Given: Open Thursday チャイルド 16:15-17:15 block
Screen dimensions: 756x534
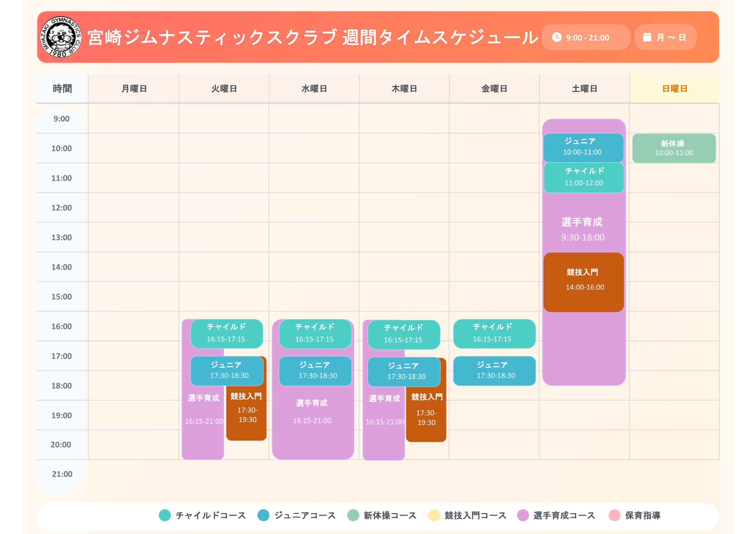Looking at the screenshot, I should pyautogui.click(x=404, y=334).
